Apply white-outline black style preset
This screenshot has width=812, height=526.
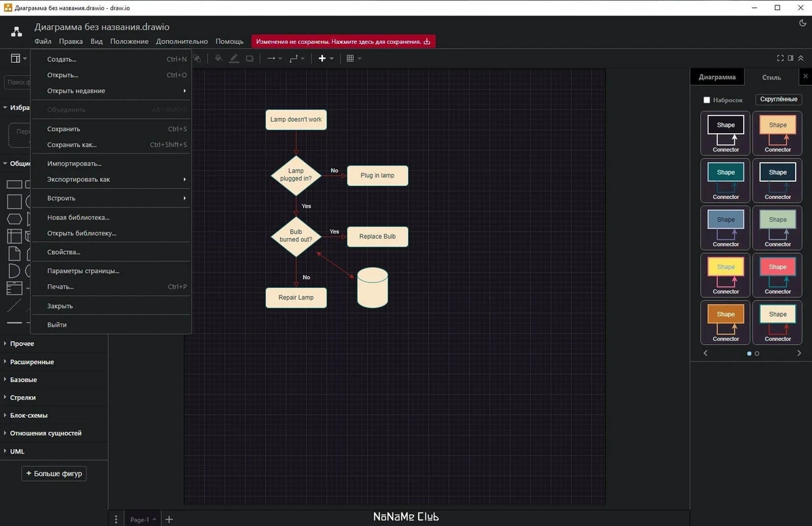(x=725, y=133)
